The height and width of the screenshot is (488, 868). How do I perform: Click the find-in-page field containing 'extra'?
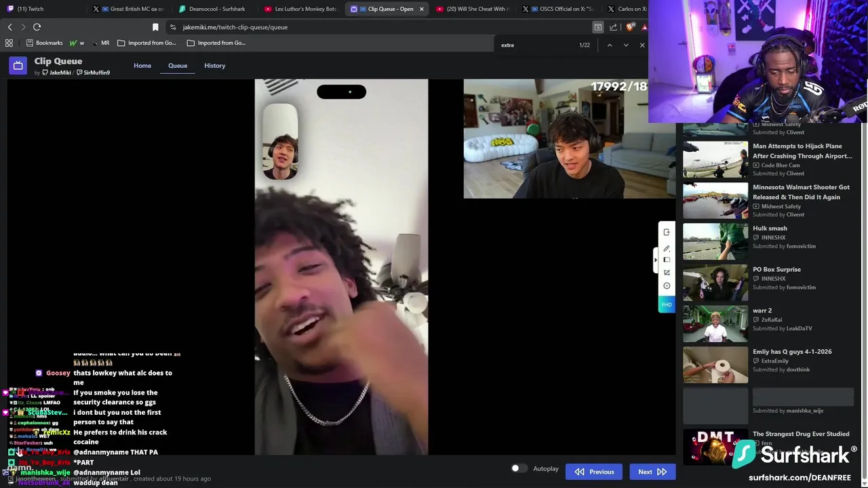pos(536,45)
